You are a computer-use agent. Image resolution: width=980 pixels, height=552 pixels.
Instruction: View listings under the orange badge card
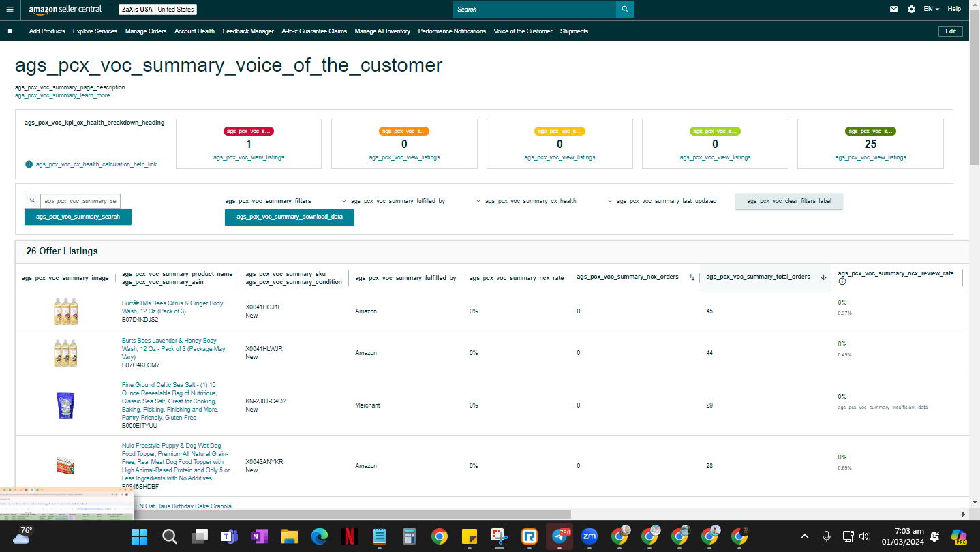pos(404,157)
